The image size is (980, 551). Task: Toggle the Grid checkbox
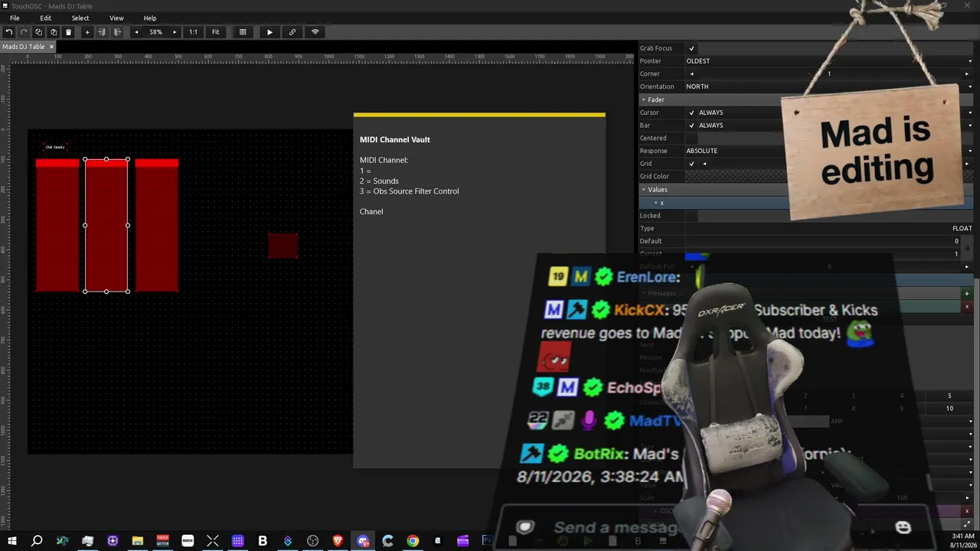pyautogui.click(x=691, y=164)
